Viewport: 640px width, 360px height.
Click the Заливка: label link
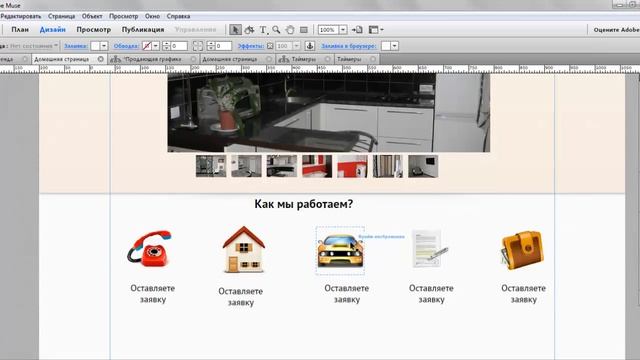pyautogui.click(x=76, y=46)
